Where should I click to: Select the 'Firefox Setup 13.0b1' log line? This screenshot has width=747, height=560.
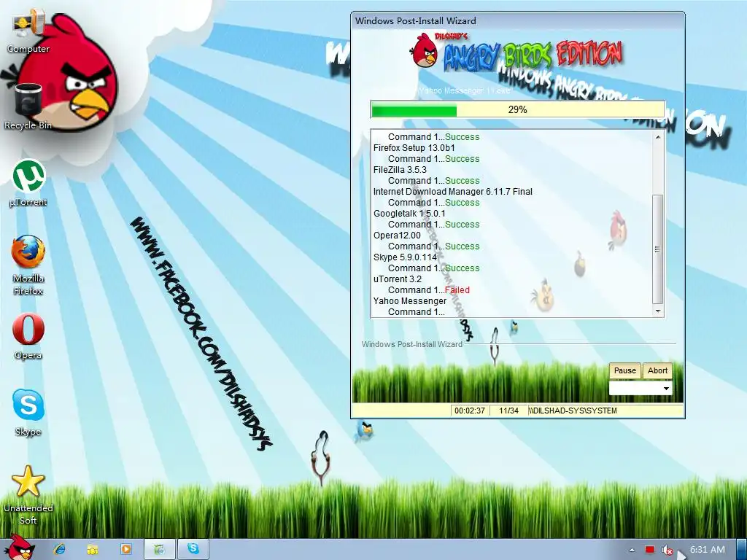[414, 147]
